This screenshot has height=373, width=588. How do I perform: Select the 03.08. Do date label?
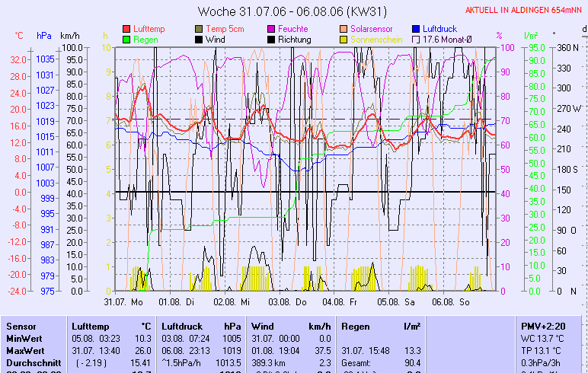tap(289, 301)
